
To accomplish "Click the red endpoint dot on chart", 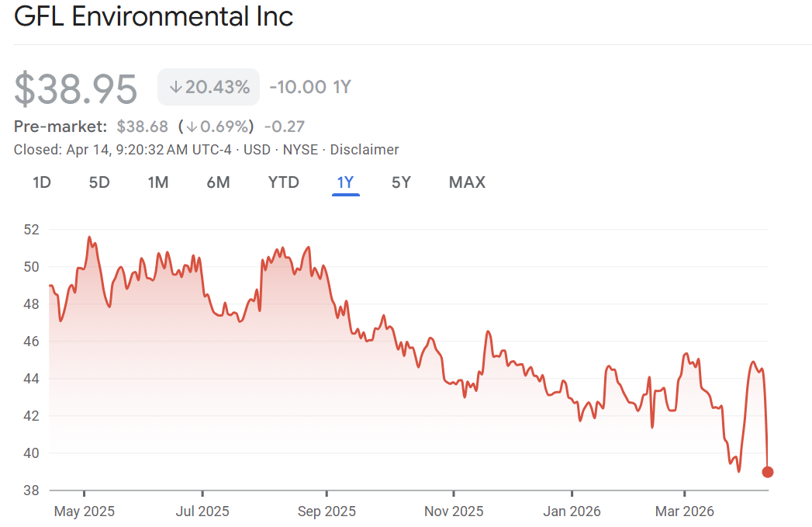I will click(767, 472).
